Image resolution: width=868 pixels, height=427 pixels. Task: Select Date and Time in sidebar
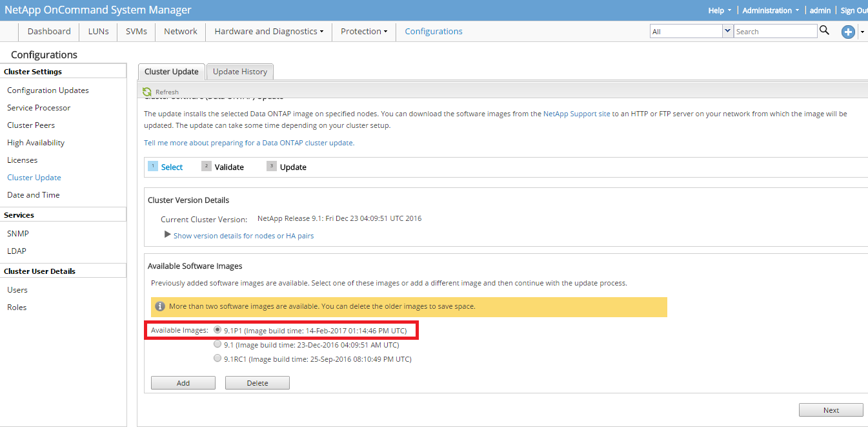point(33,195)
